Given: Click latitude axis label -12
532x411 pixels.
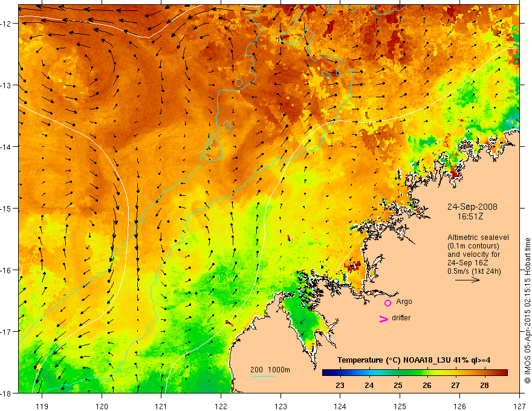Looking at the screenshot, I should pyautogui.click(x=7, y=24).
